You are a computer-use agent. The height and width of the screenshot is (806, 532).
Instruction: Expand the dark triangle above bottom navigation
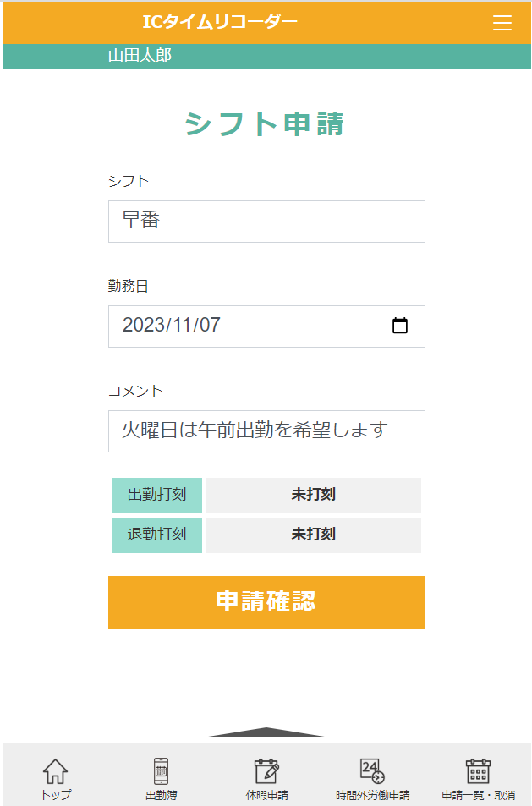266,732
